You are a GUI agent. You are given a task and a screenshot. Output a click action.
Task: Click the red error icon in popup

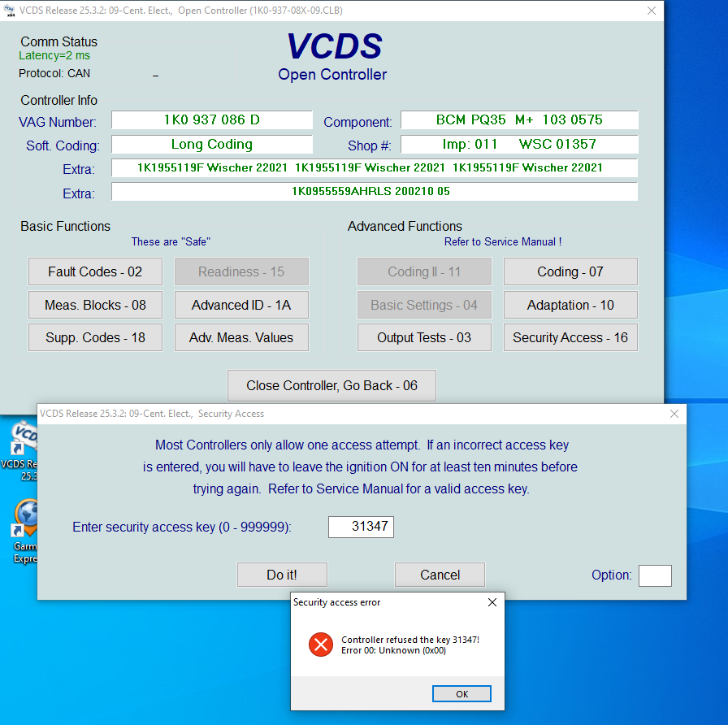click(321, 645)
